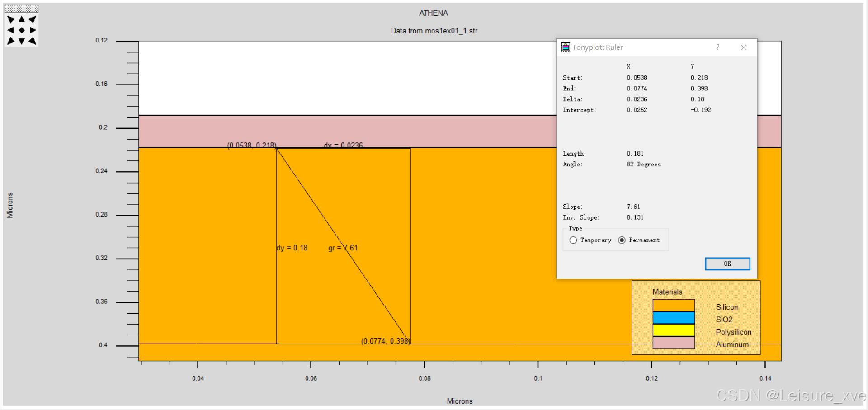Click the 'dx = 0.0236' ruler annotation
Viewport: 868px width, 410px height.
pos(343,145)
